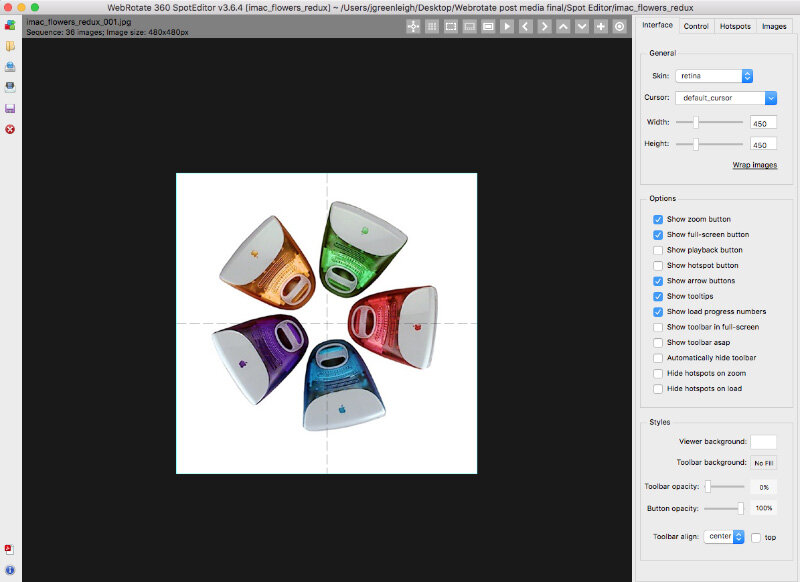This screenshot has width=800, height=582.
Task: Click the Toolbar background No Fill swatch
Action: coord(763,463)
